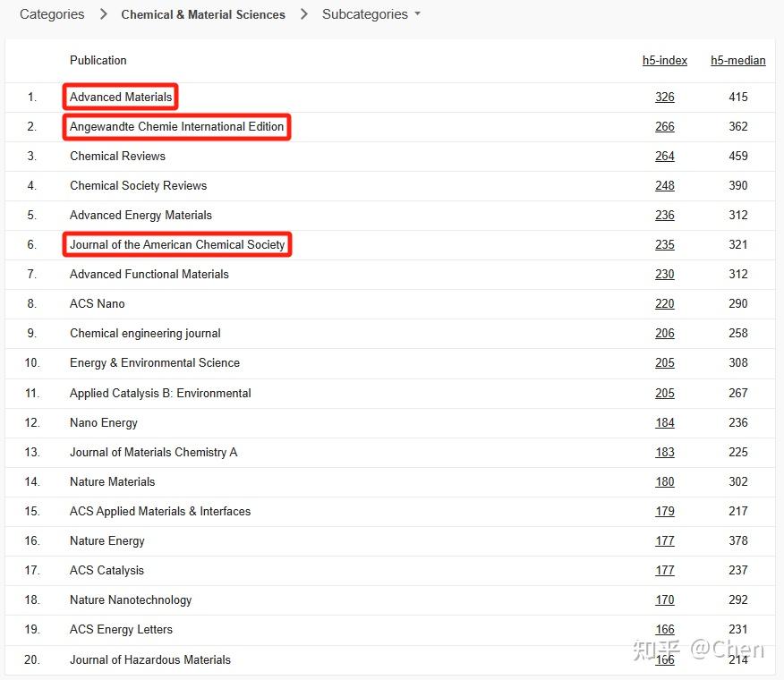Select Chemical engineering journal row text

coord(145,333)
